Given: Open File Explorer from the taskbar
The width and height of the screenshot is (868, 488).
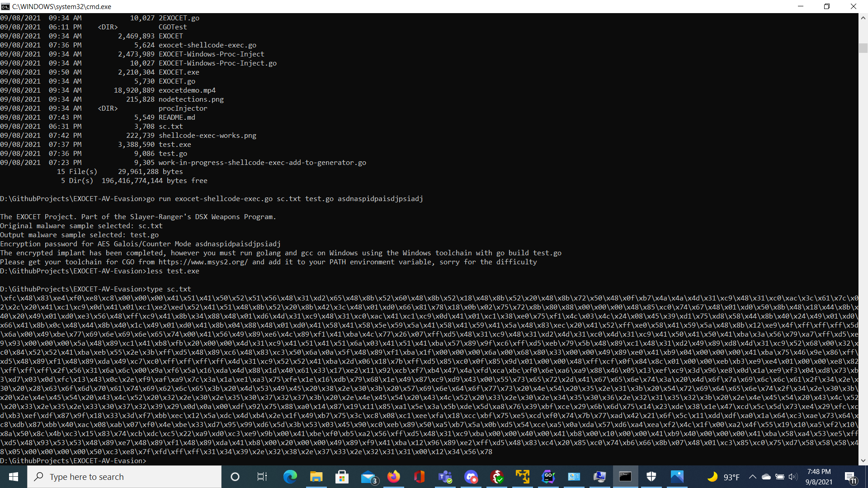Looking at the screenshot, I should (316, 477).
